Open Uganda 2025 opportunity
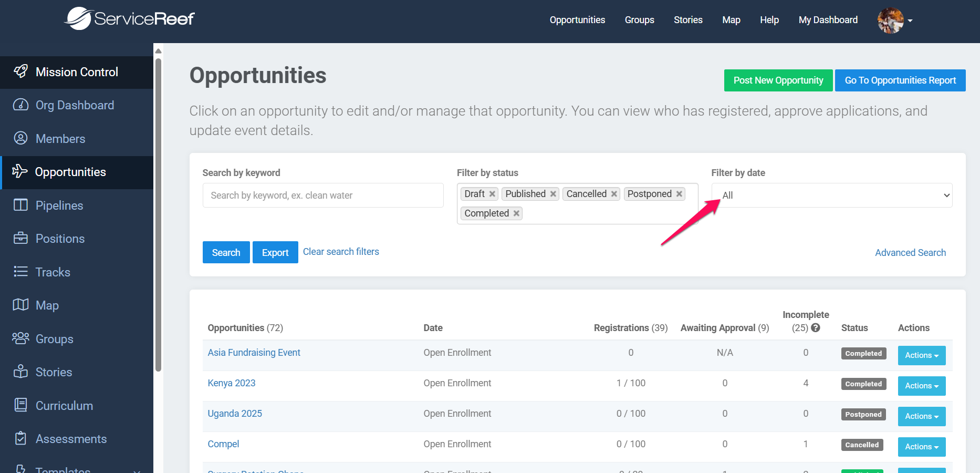Screen dimensions: 980x473 [235, 414]
